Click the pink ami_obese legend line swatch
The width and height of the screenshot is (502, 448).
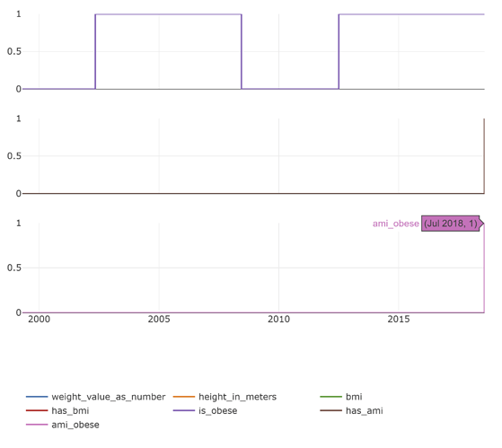click(37, 425)
